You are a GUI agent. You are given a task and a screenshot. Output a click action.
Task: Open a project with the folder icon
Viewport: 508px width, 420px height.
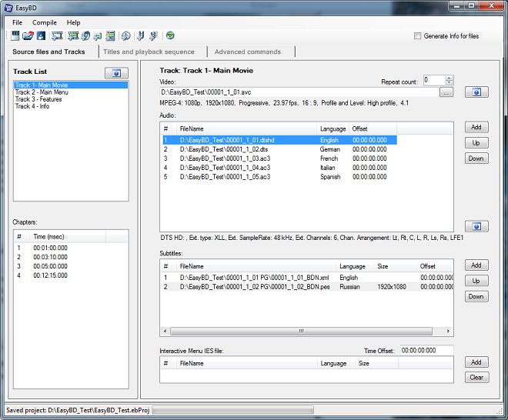[x=28, y=35]
